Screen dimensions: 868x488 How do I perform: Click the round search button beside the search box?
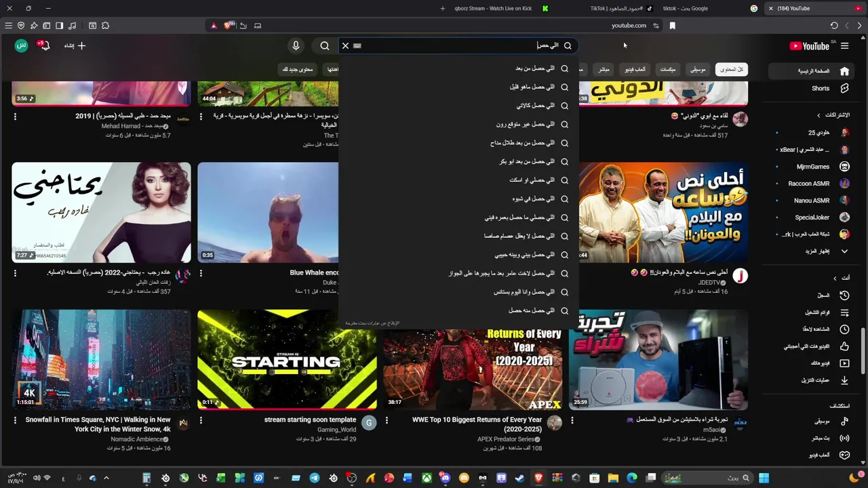[x=325, y=45]
